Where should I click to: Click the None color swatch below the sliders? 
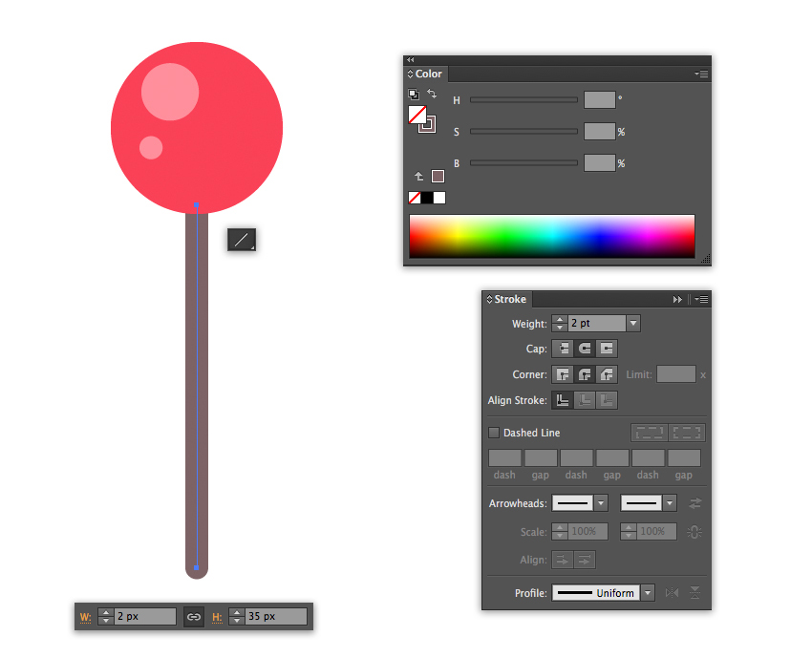click(x=415, y=198)
